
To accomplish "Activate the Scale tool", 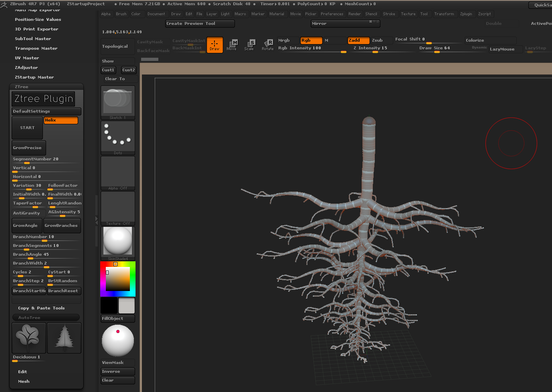I will (249, 45).
